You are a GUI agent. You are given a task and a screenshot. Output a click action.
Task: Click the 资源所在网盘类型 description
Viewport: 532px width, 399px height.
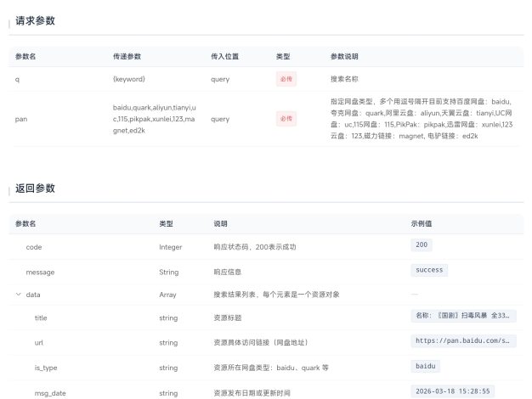point(271,368)
